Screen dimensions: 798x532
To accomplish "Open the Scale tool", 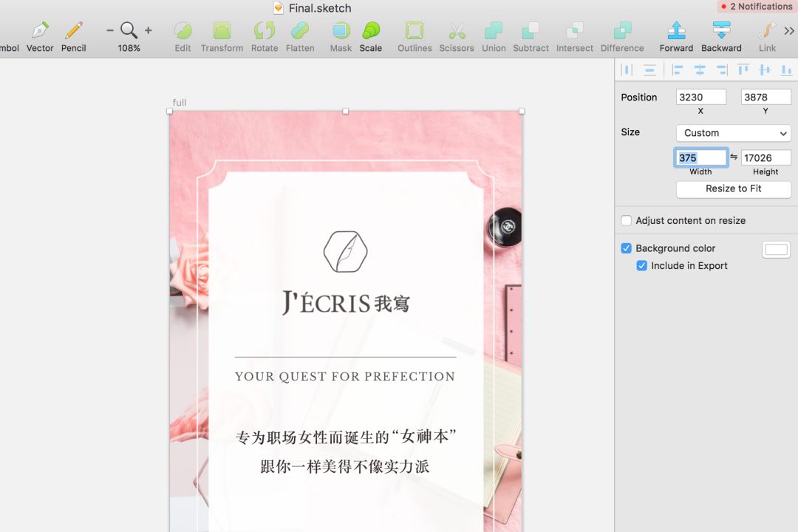I will pos(370,36).
